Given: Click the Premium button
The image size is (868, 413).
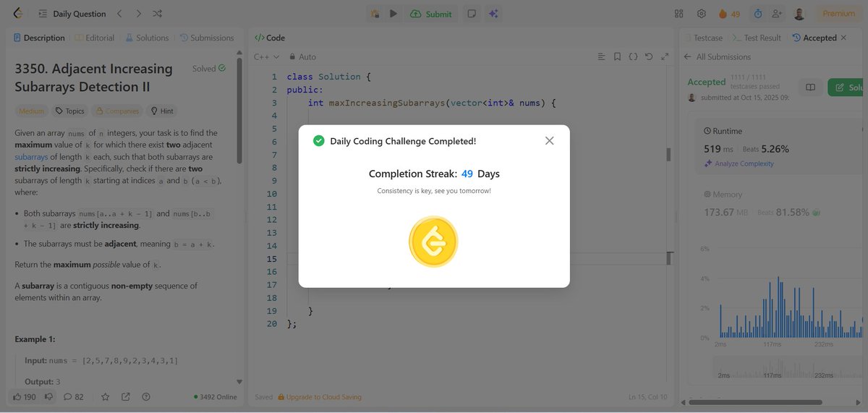Looking at the screenshot, I should click(838, 14).
